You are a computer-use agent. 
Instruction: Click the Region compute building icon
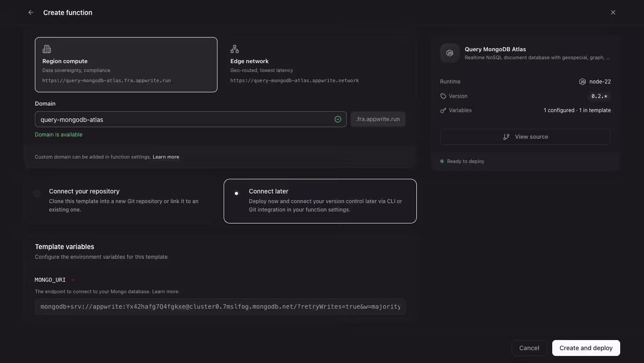47,49
